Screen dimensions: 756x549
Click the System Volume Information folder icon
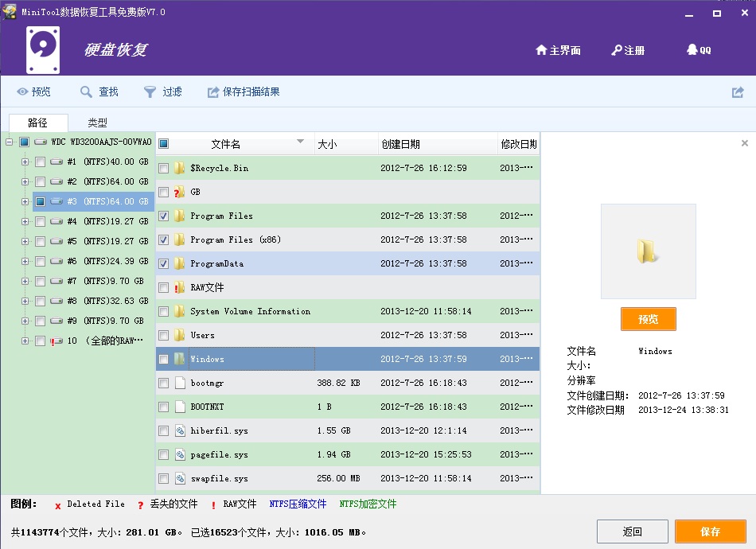179,311
